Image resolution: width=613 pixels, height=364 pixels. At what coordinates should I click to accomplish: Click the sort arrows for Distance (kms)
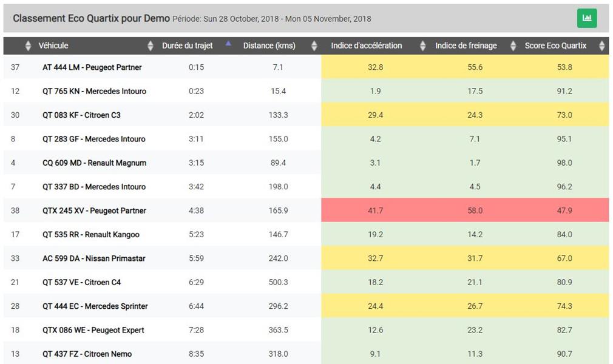pyautogui.click(x=314, y=45)
